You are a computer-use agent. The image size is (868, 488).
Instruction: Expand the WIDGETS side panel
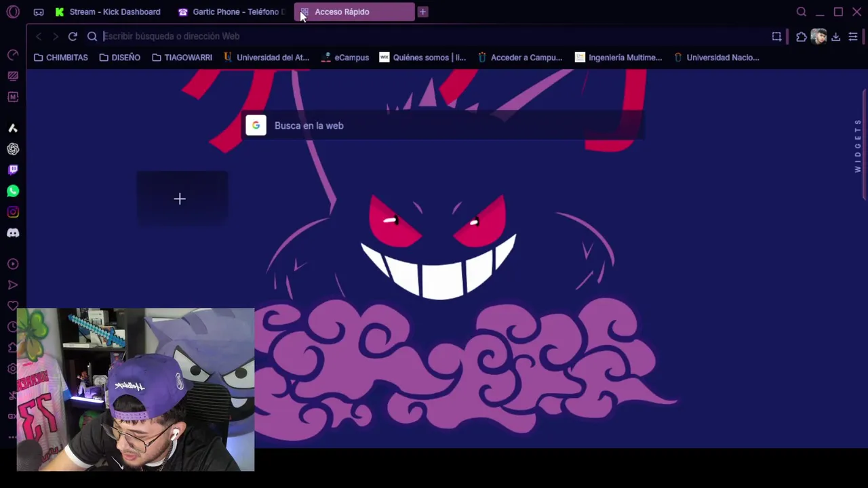point(858,146)
